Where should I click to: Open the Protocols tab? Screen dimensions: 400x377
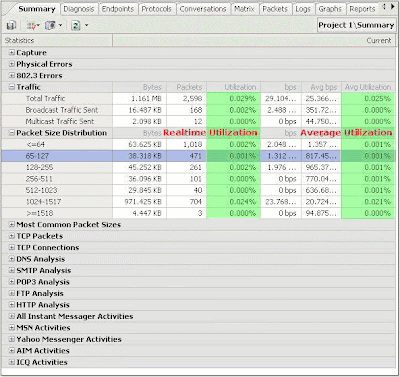click(x=156, y=9)
